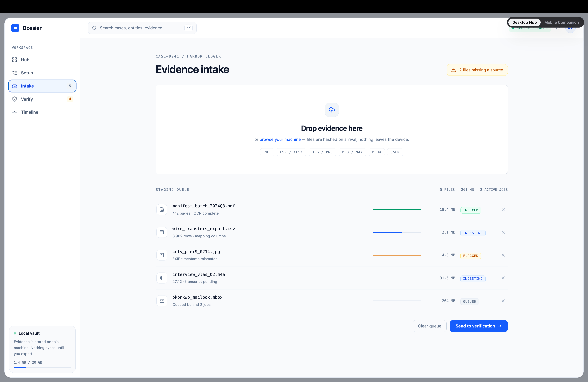Remove manifest_batch_2024Q3.pdf from the queue
Image resolution: width=588 pixels, height=382 pixels.
click(x=503, y=210)
